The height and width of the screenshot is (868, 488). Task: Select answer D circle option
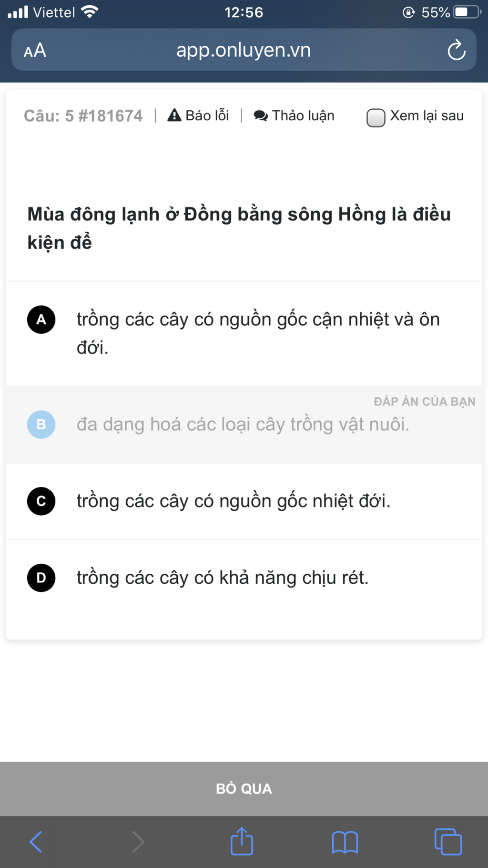coord(41,578)
